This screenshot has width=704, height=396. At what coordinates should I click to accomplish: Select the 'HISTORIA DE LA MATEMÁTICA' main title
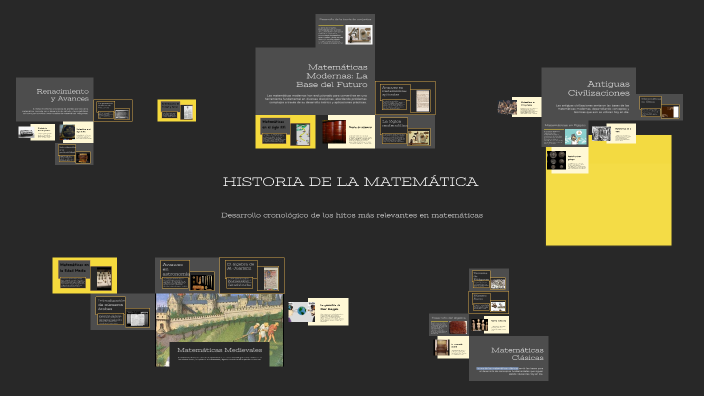350,181
